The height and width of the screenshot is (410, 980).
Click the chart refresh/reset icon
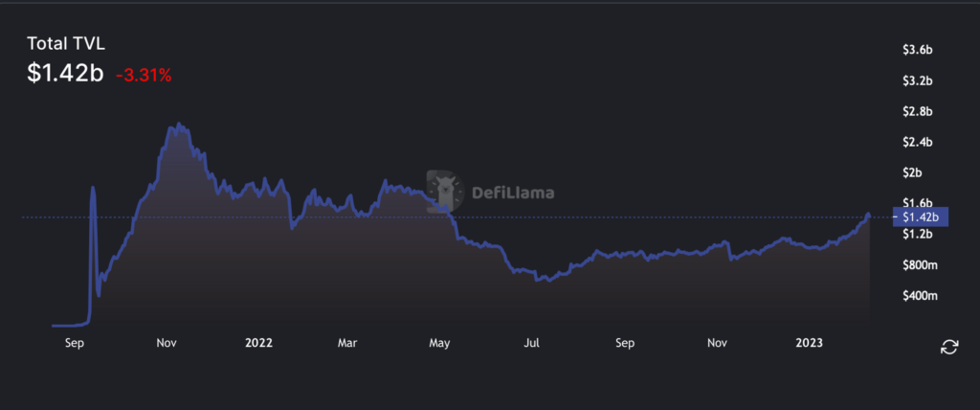(x=948, y=347)
